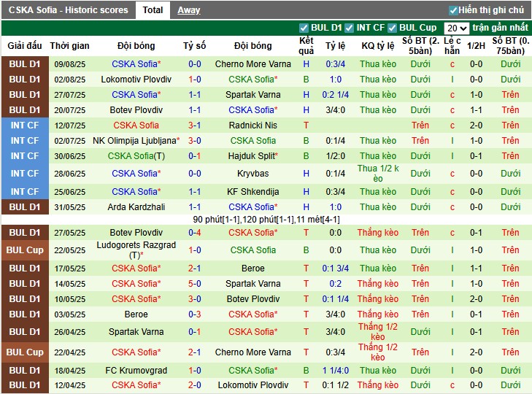This screenshot has height=394, width=532.
Task: Select the Total tab
Action: pyautogui.click(x=153, y=10)
